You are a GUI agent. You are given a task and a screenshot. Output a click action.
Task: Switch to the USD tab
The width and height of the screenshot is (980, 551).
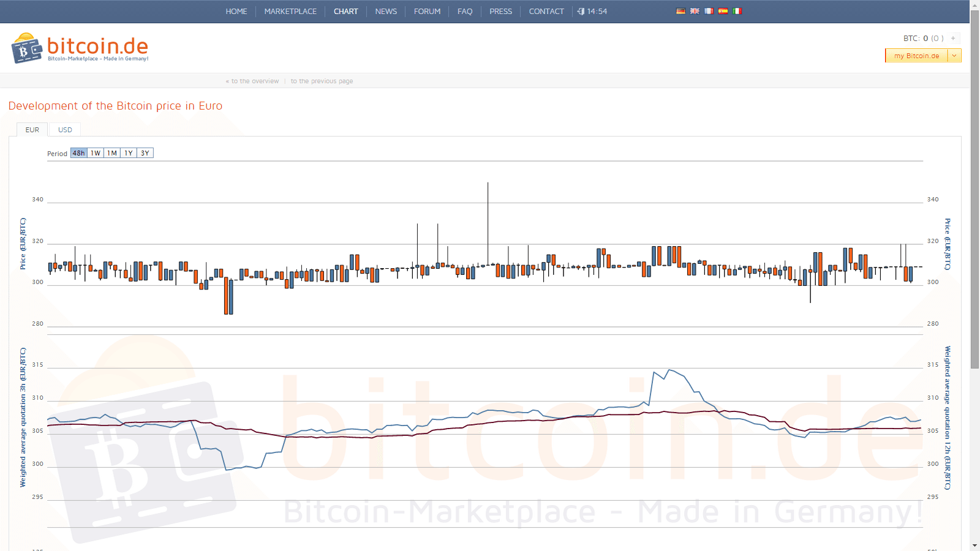[65, 130]
